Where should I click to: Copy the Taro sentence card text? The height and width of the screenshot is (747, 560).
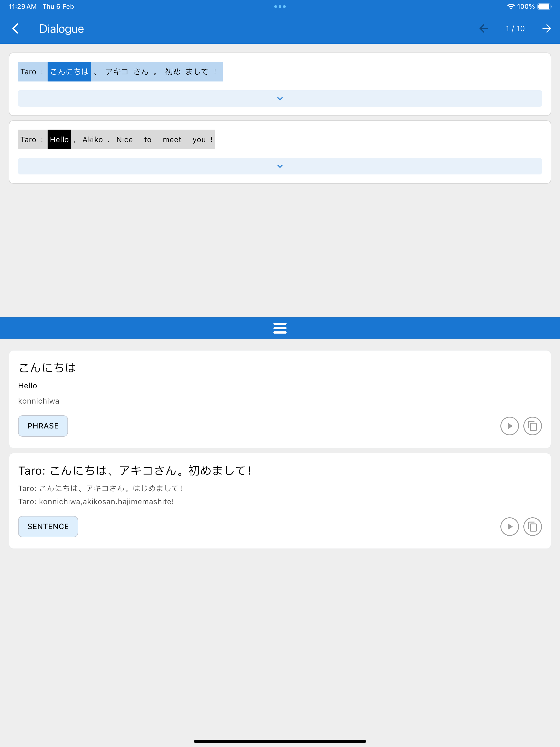click(x=532, y=526)
